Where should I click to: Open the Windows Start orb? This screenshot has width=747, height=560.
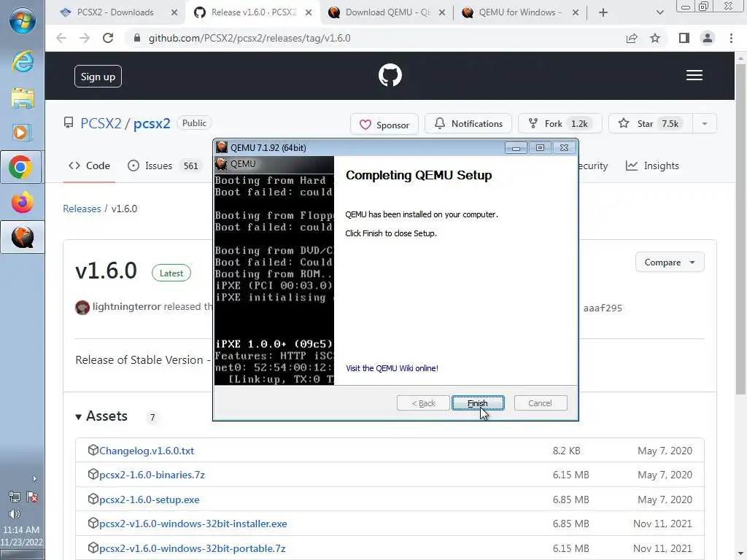[x=23, y=21]
